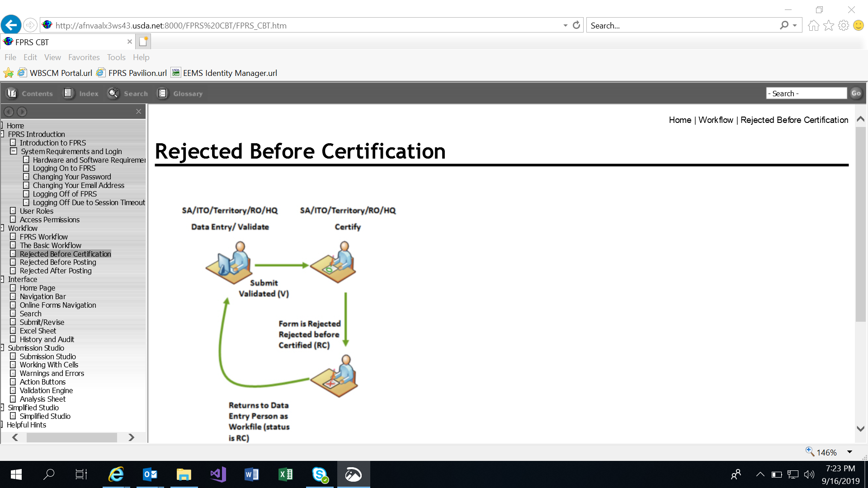Collapse System Requirements and Login tree node

click(14, 151)
